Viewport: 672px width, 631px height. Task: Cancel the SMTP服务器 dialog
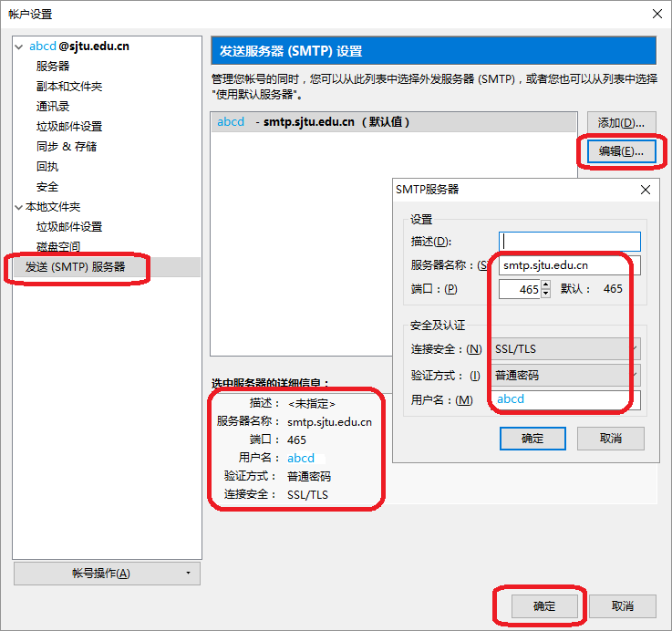click(610, 438)
